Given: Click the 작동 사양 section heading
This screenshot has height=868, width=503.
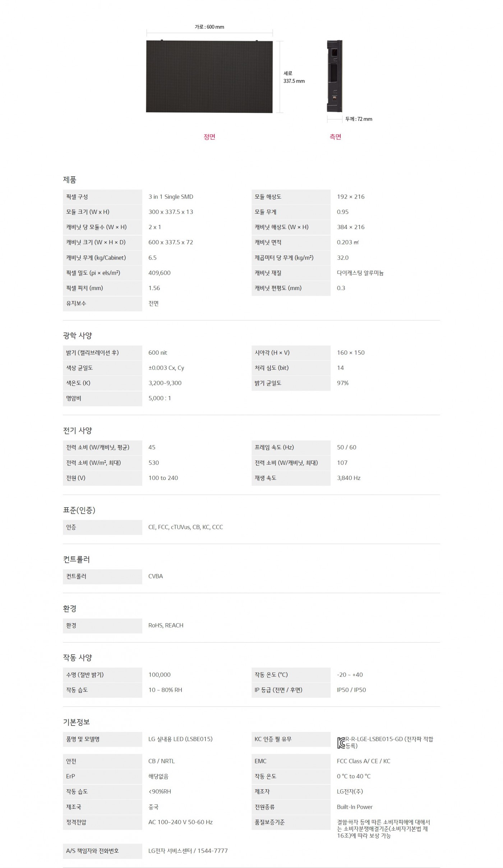Looking at the screenshot, I should coord(78,658).
